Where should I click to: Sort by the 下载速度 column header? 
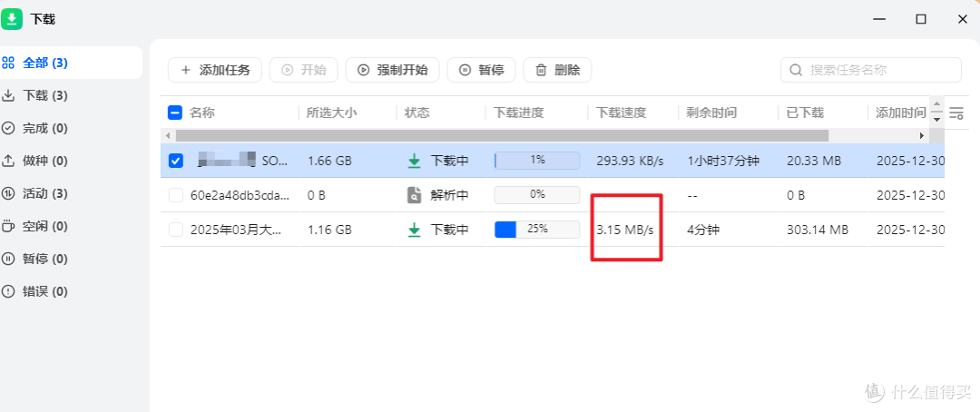[621, 113]
